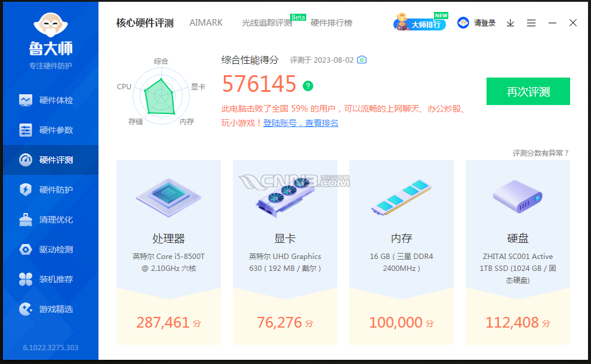This screenshot has width=591, height=364.
Task: Click the 硬件体检 monitor icon in sidebar
Action: coord(26,100)
